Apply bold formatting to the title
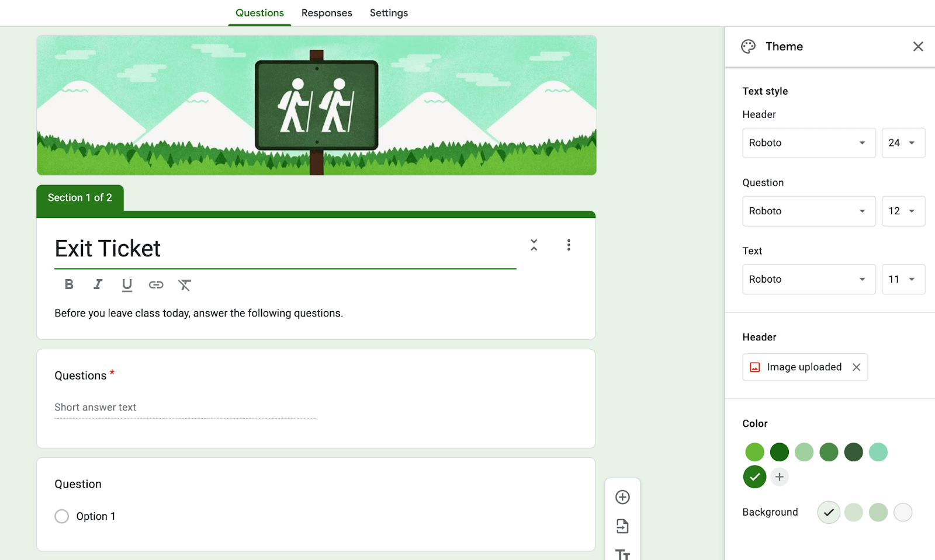Viewport: 935px width, 560px height. [69, 284]
